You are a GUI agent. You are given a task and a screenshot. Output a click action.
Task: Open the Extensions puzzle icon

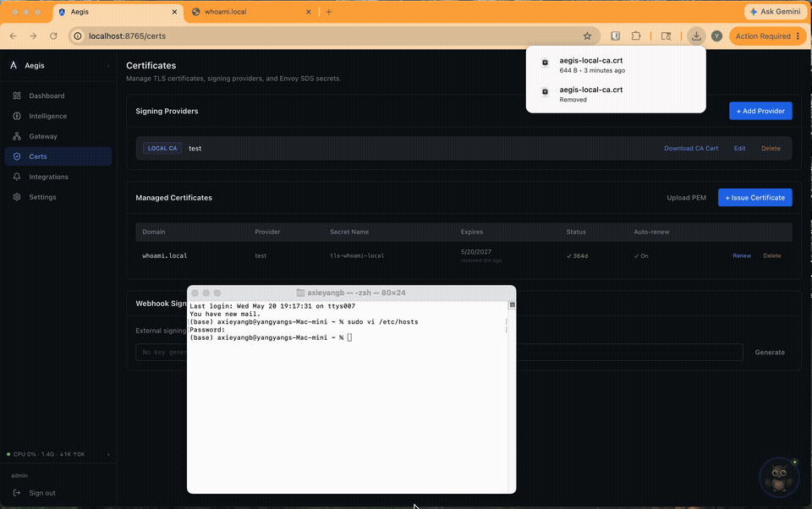636,36
